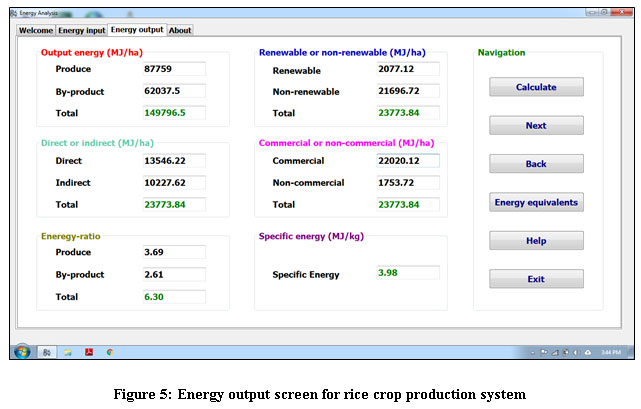Viewport: 641px width, 409px height.
Task: Launch Chrome from the taskbar
Action: coord(109,352)
